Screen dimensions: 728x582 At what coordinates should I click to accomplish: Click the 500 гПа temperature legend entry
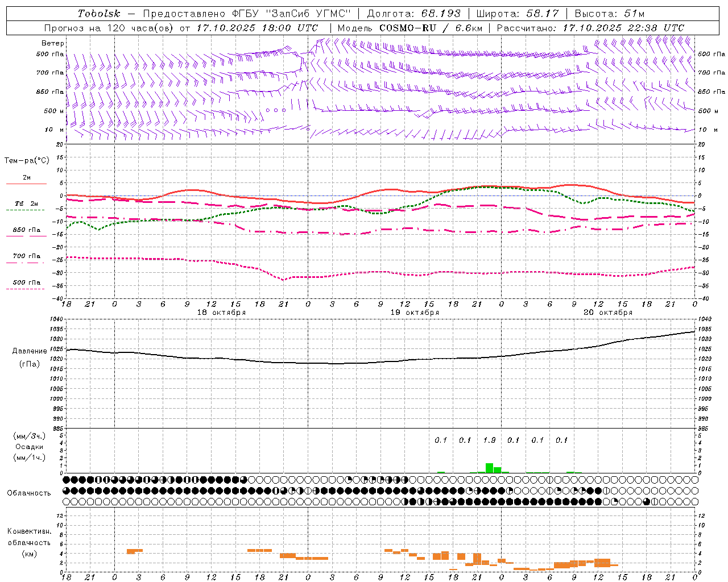[x=27, y=282]
